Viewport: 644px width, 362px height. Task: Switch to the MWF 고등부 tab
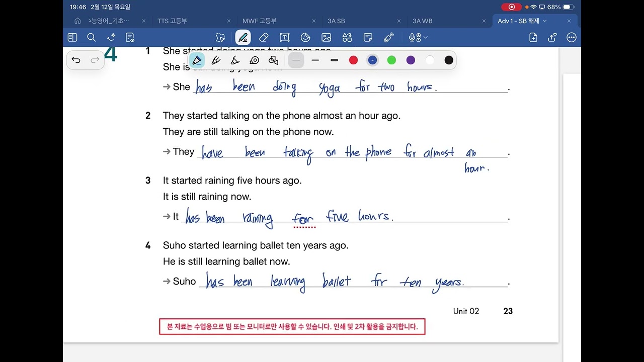pyautogui.click(x=260, y=21)
